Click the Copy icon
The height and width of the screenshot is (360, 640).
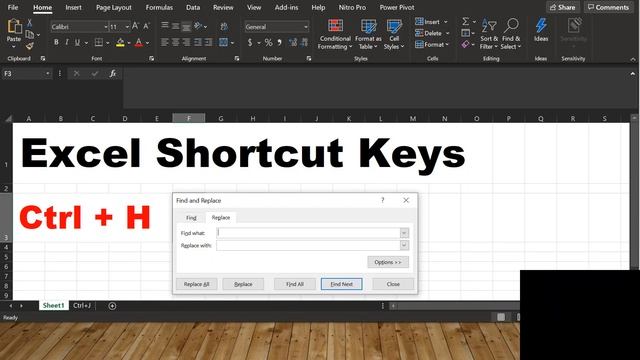[29, 35]
